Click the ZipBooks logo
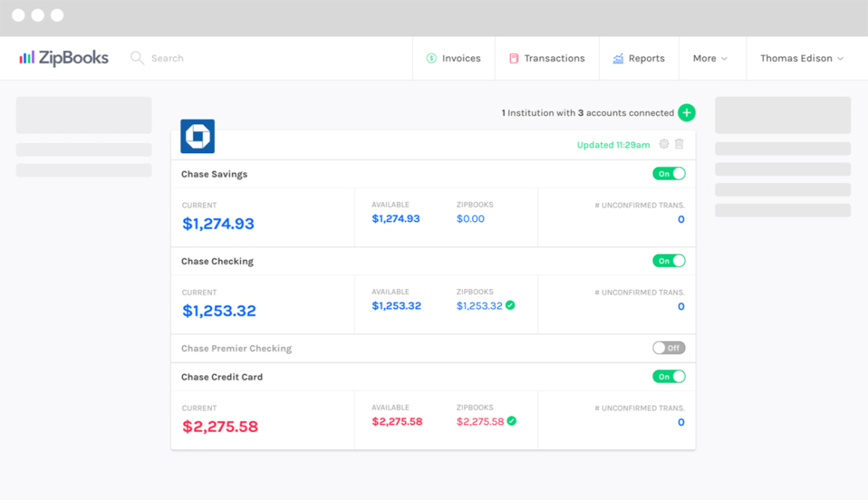 point(64,57)
